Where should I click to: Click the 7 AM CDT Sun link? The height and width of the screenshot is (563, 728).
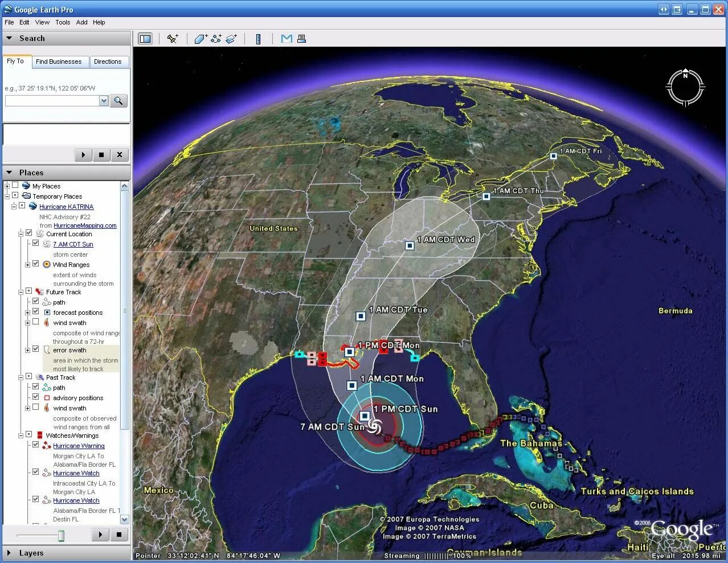(73, 244)
